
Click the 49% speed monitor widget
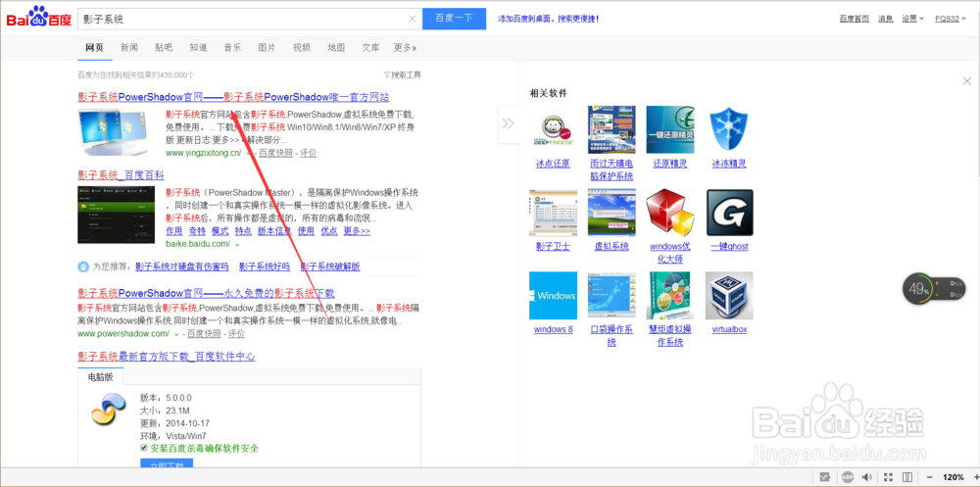pos(934,289)
